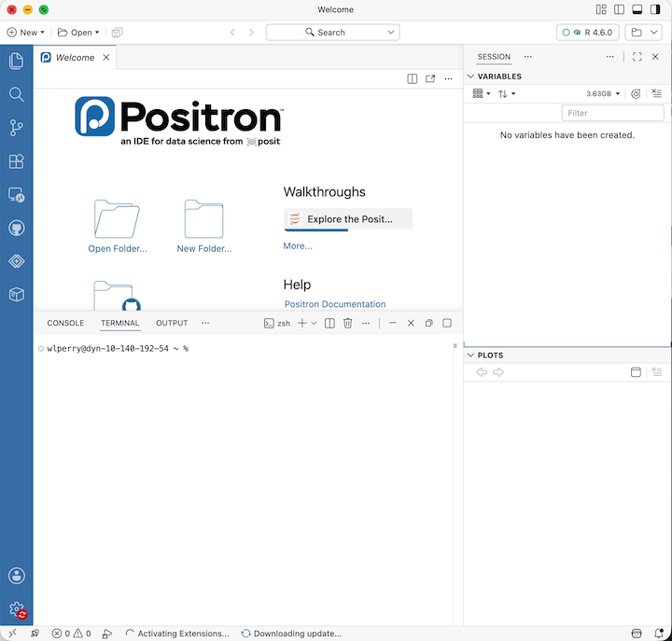The height and width of the screenshot is (641, 672).
Task: Click the variables Filter field
Action: [x=612, y=113]
